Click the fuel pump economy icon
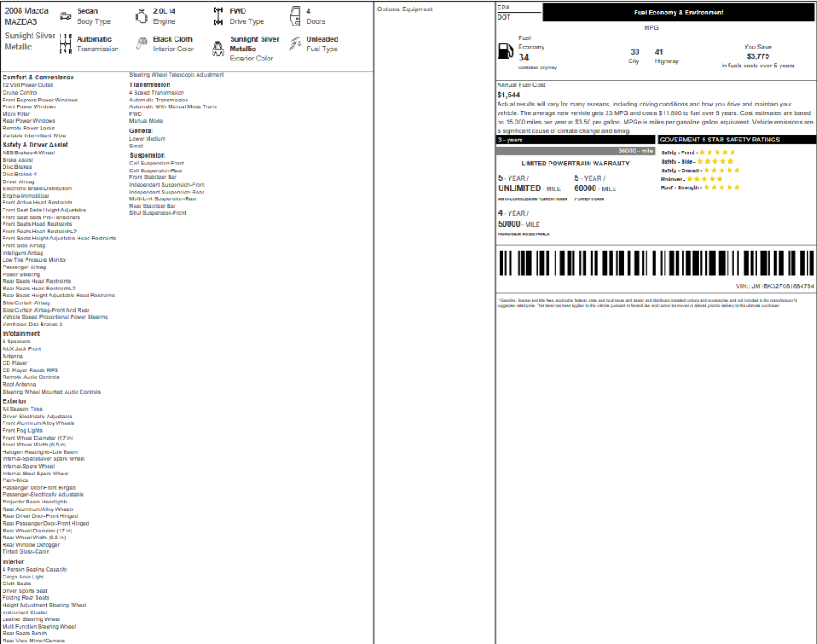Viewport: 817px width, 644px height. pos(505,50)
